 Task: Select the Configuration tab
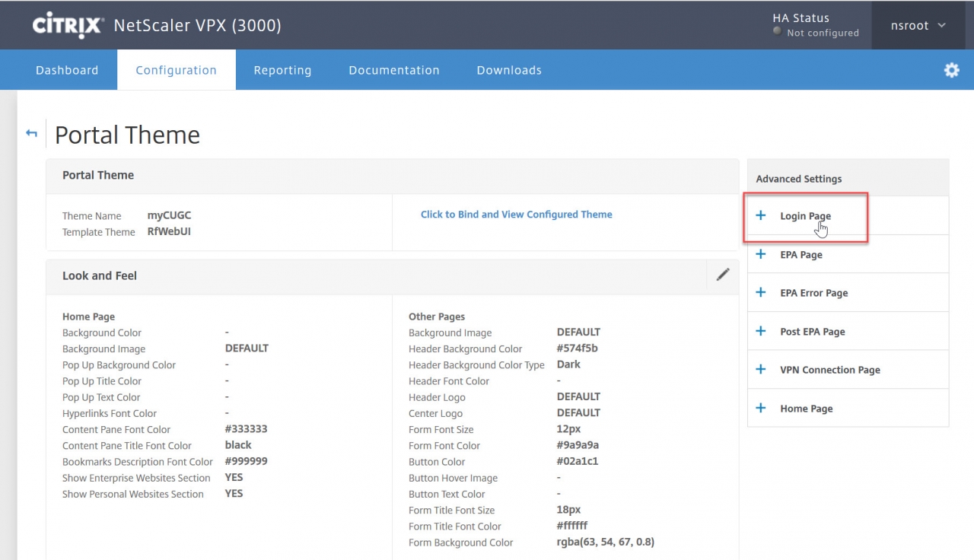[176, 70]
